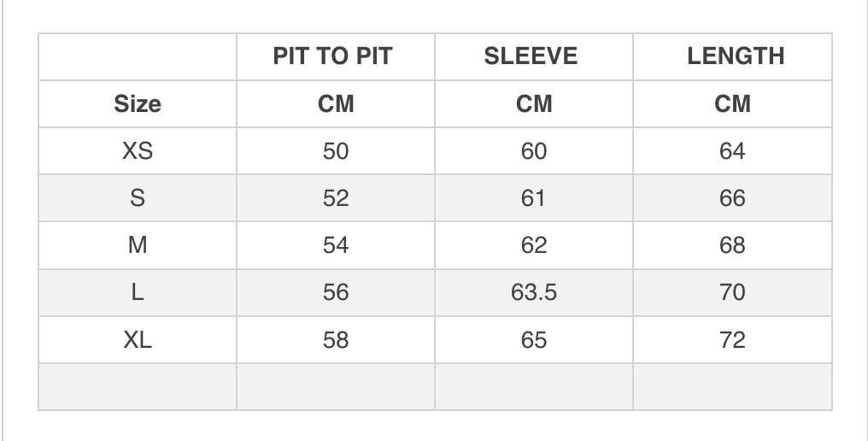This screenshot has width=868, height=441.
Task: Select the Size header cell
Action: 138,104
